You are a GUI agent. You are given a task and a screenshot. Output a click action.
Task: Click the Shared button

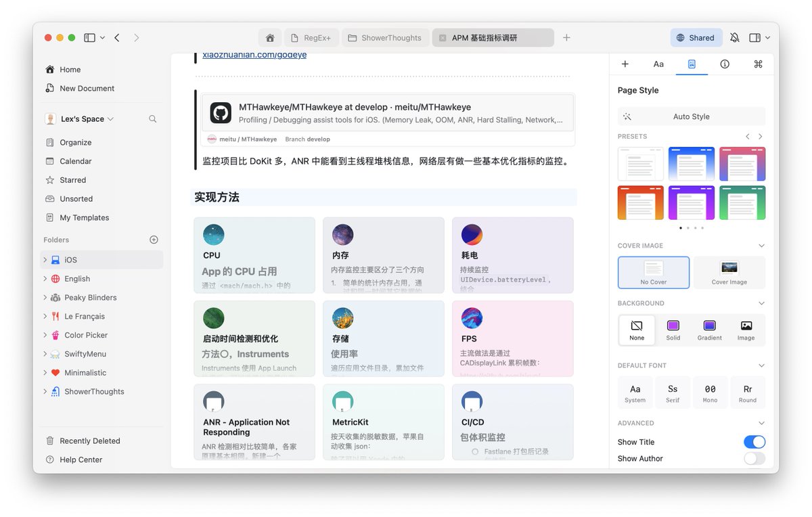coord(696,38)
